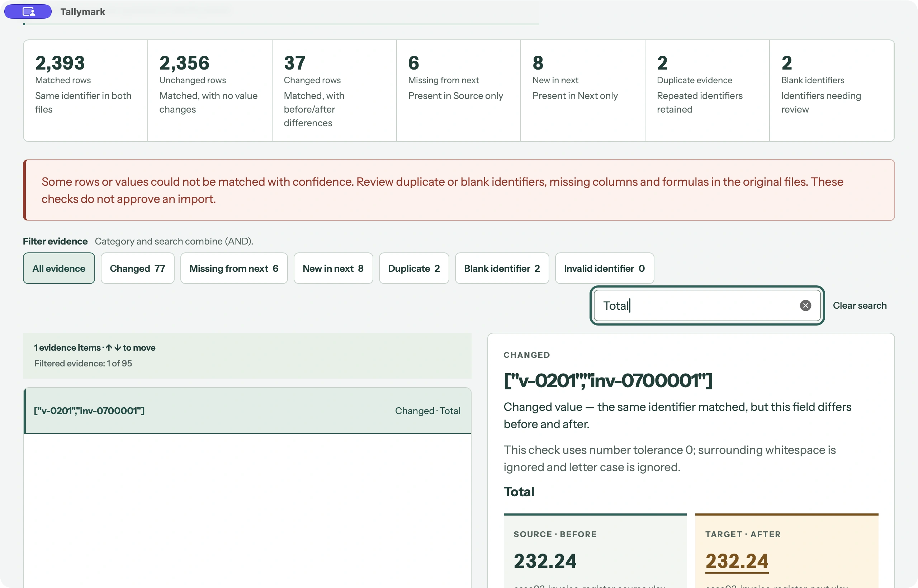Viewport: 918px width, 588px height.
Task: Clear the search text with the X icon
Action: [805, 305]
